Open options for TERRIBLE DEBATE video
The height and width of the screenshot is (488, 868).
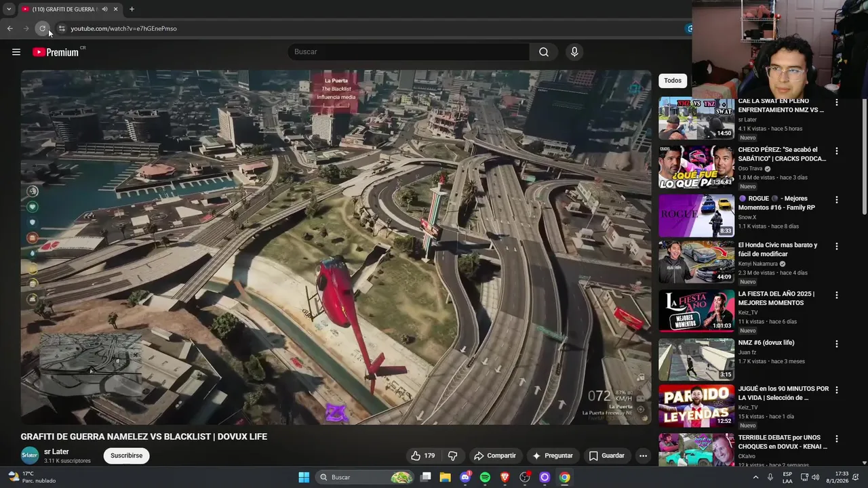coord(836,439)
